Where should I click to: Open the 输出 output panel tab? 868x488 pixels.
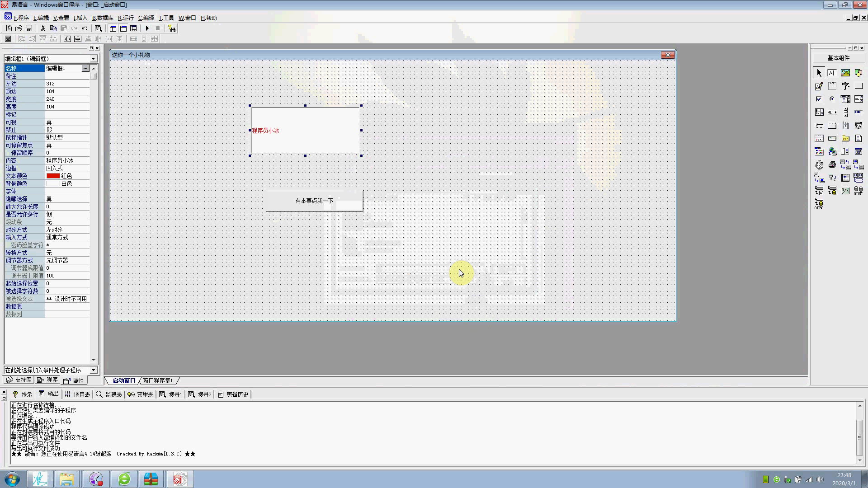[x=49, y=394]
